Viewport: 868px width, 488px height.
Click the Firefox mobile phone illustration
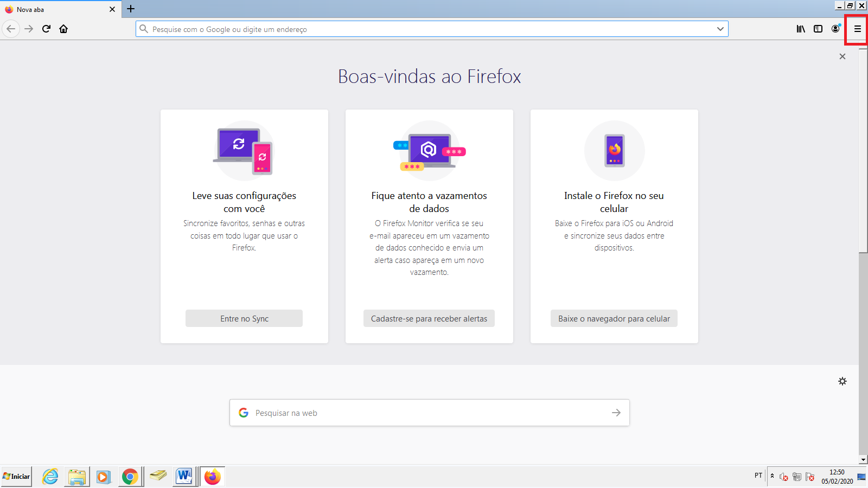pyautogui.click(x=614, y=151)
